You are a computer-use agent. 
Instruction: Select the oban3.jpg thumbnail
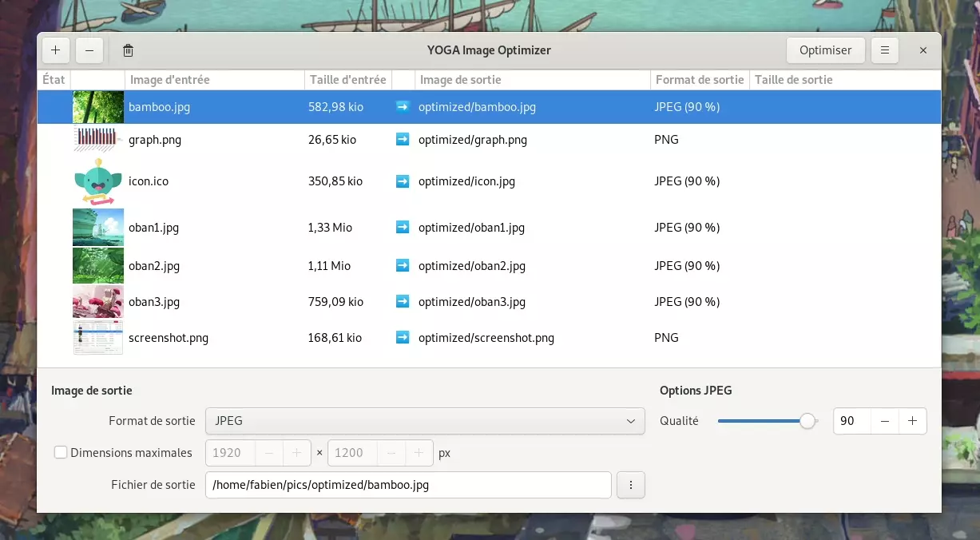tap(98, 302)
